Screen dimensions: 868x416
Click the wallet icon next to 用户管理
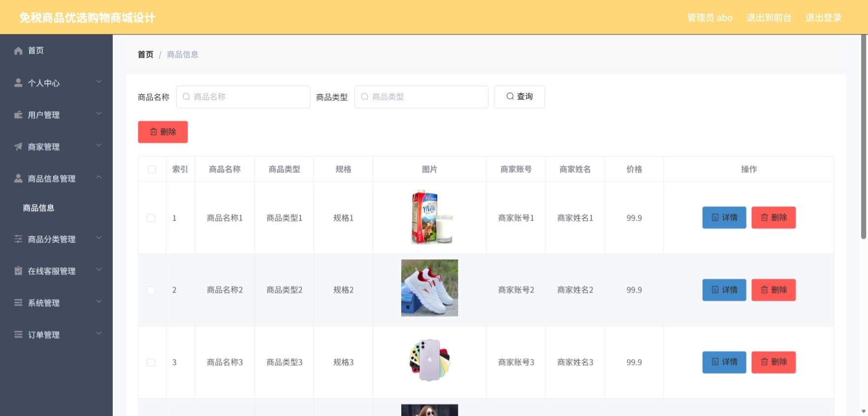pyautogui.click(x=18, y=114)
